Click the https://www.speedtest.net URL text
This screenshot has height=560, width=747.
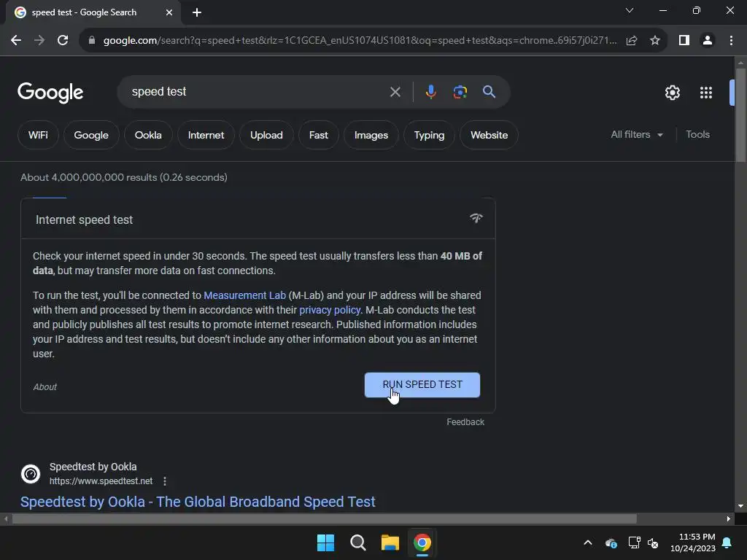coord(101,481)
